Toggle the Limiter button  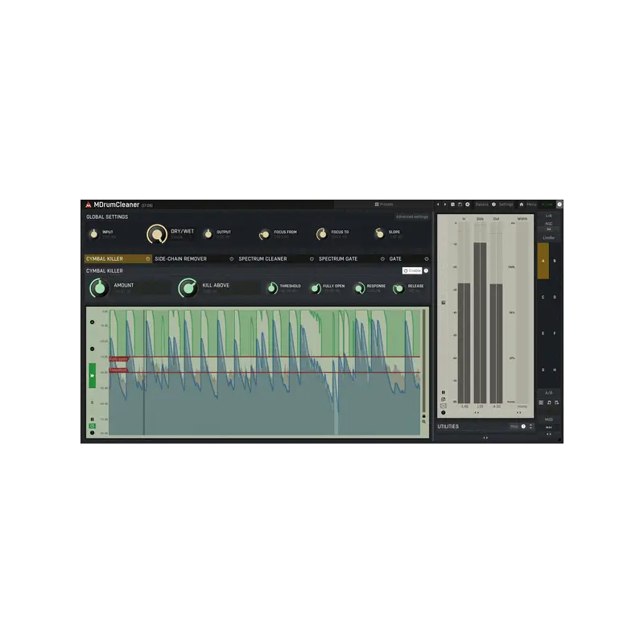[549, 237]
